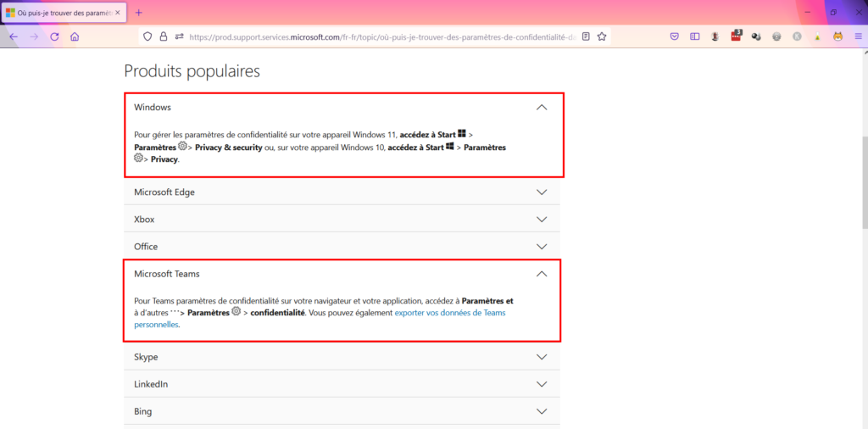Image resolution: width=868 pixels, height=429 pixels.
Task: Open site permissions icon in address bar
Action: [x=179, y=37]
